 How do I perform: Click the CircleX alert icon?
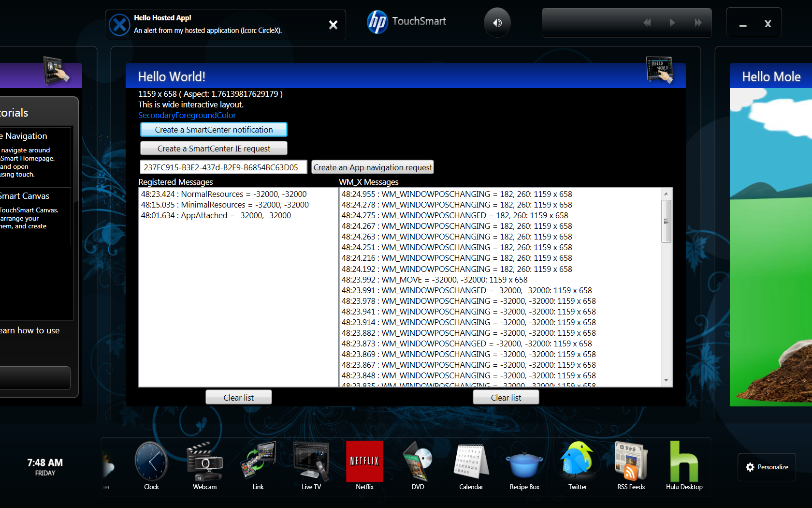click(119, 25)
